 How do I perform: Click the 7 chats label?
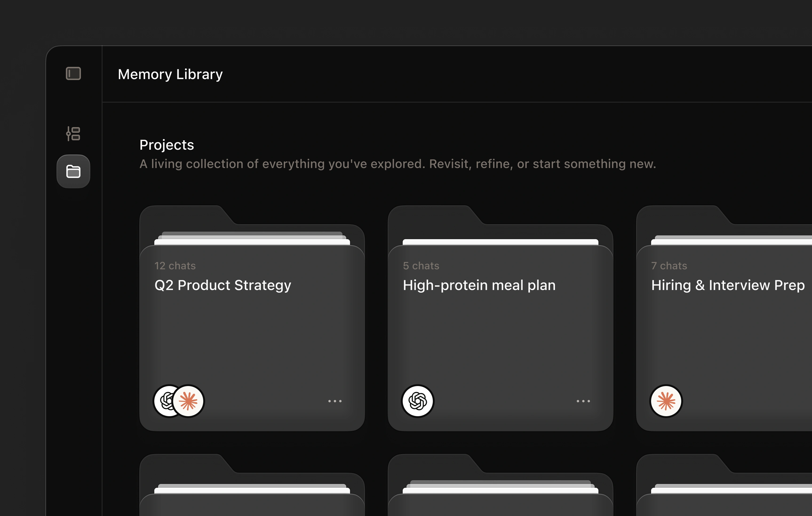[669, 266]
